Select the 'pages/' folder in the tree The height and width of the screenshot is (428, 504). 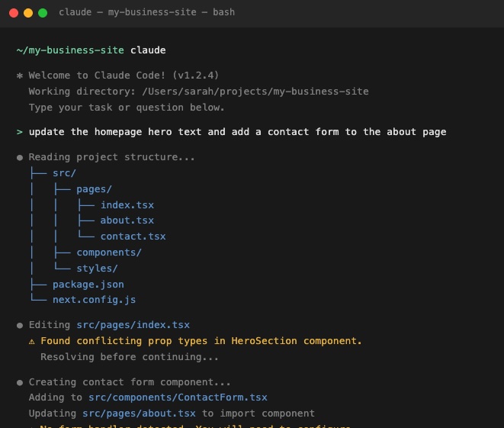tap(94, 189)
